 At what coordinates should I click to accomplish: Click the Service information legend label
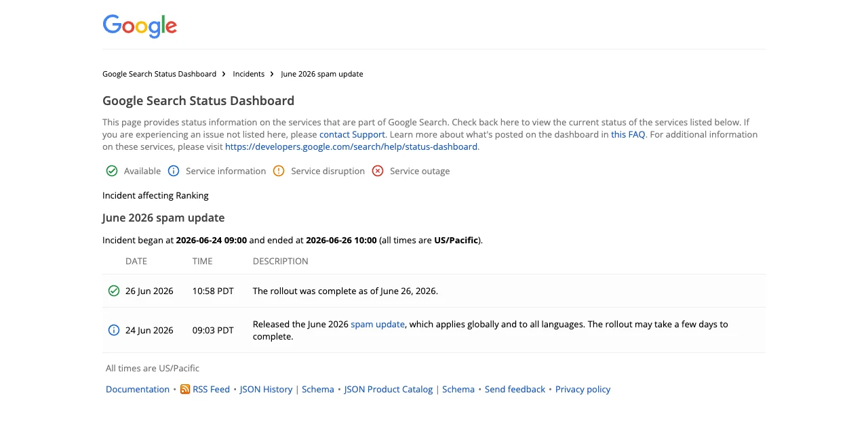(x=226, y=171)
